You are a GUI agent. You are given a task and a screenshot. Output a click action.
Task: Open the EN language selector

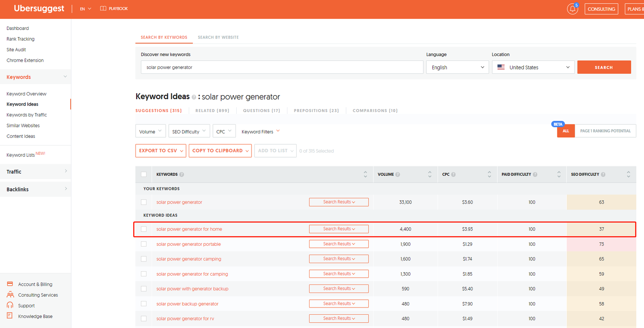tap(85, 9)
